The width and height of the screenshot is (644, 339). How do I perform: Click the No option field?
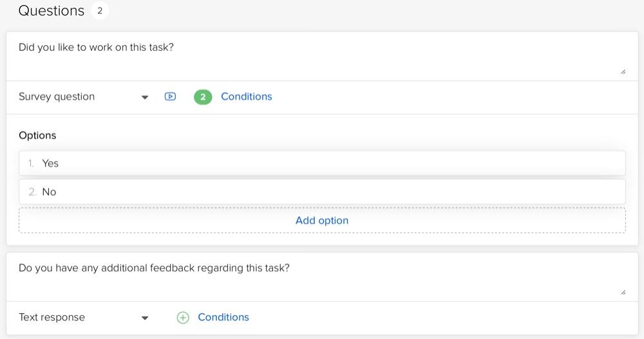click(x=322, y=192)
